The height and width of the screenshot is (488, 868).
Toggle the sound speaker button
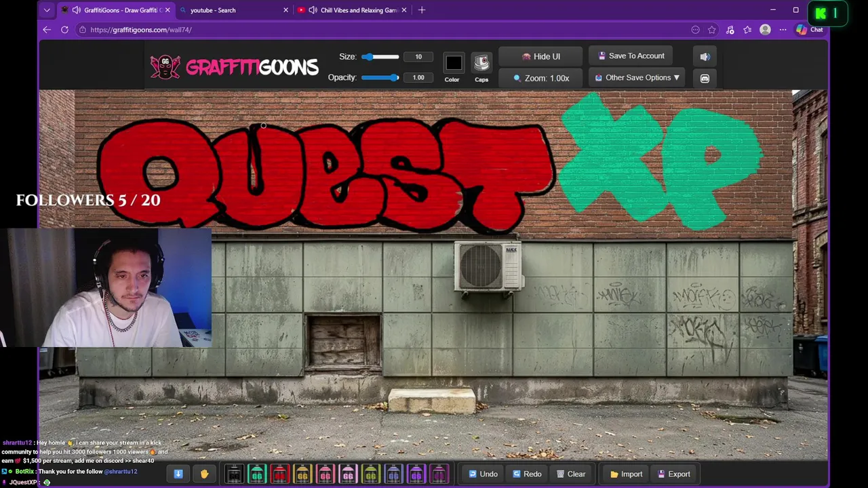[705, 57]
